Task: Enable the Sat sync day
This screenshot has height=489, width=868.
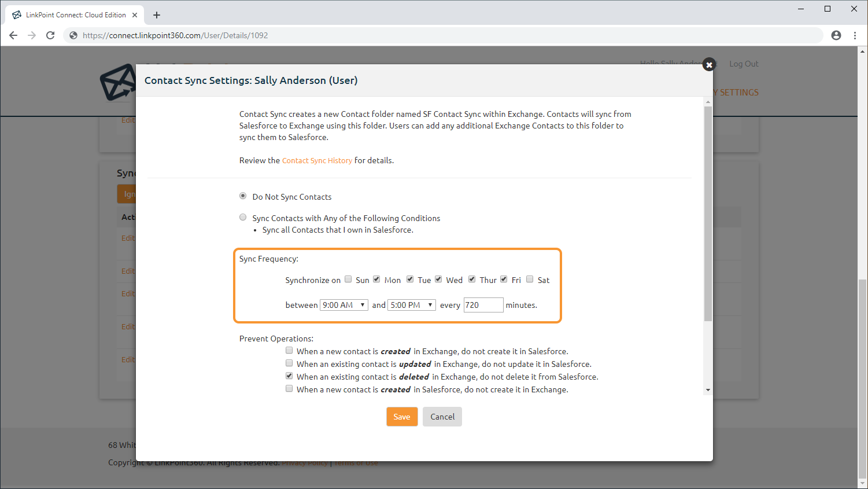Action: [x=530, y=279]
